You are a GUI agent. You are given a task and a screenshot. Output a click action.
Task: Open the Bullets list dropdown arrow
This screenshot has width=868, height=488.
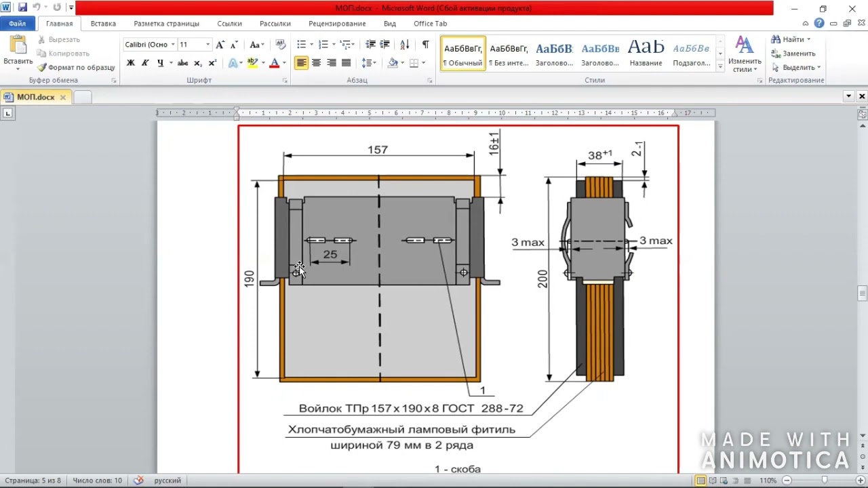(x=311, y=44)
